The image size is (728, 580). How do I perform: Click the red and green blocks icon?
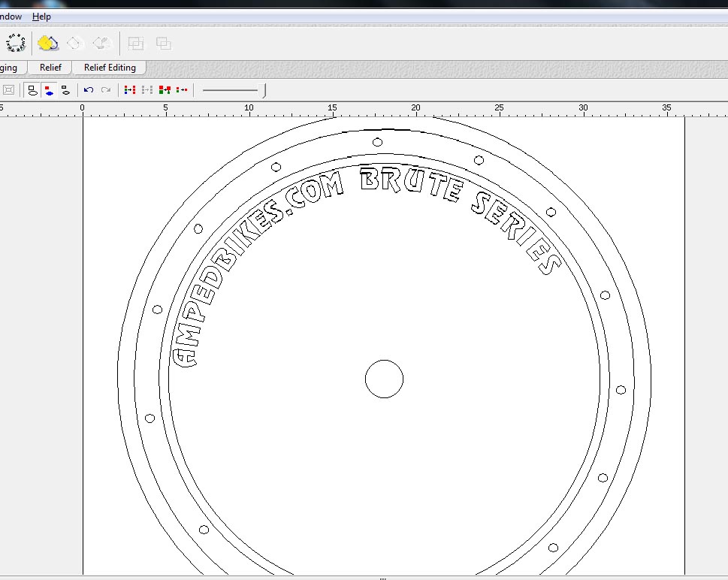(165, 90)
